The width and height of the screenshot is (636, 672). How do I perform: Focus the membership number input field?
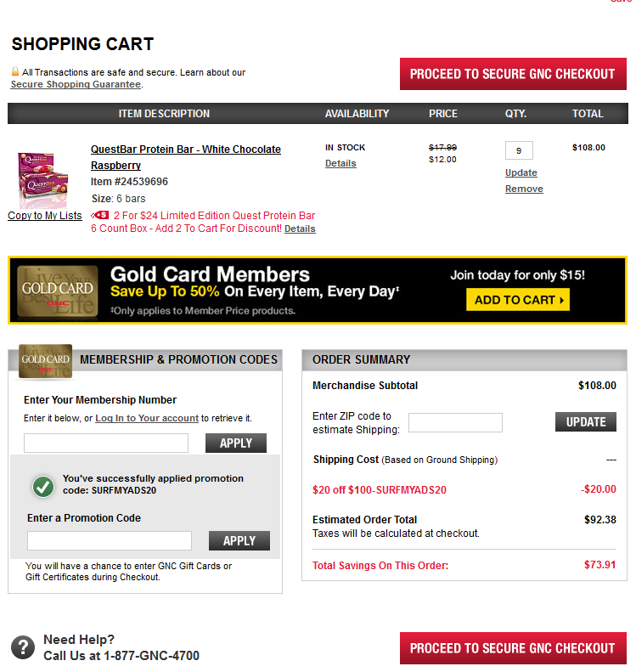point(106,443)
